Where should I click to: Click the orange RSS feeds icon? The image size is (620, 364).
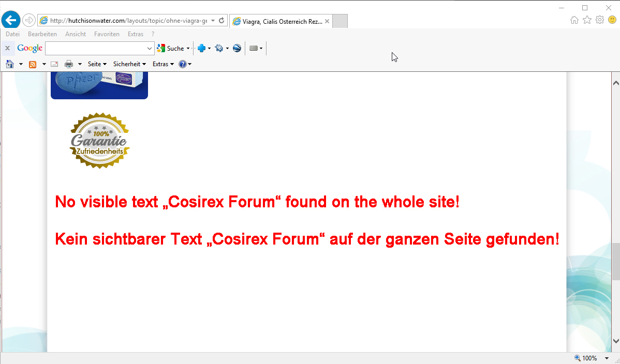pyautogui.click(x=33, y=64)
